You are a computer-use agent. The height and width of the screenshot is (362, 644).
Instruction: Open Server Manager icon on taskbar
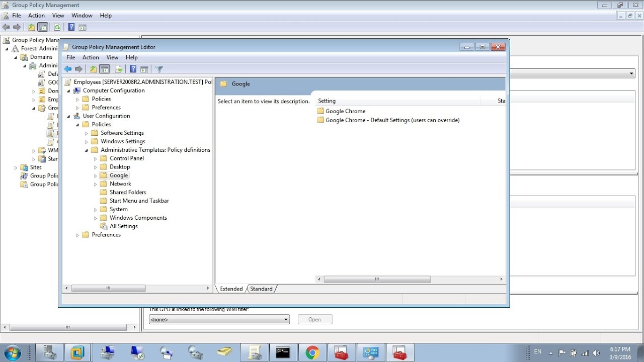point(49,352)
